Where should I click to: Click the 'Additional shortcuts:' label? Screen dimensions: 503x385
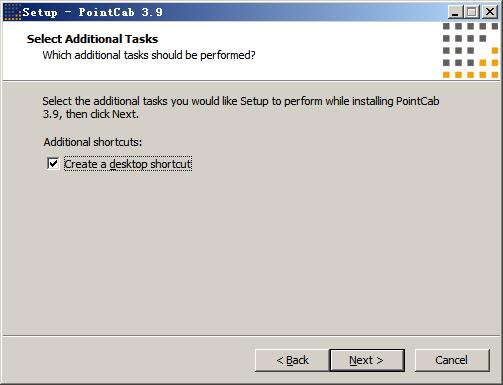93,142
